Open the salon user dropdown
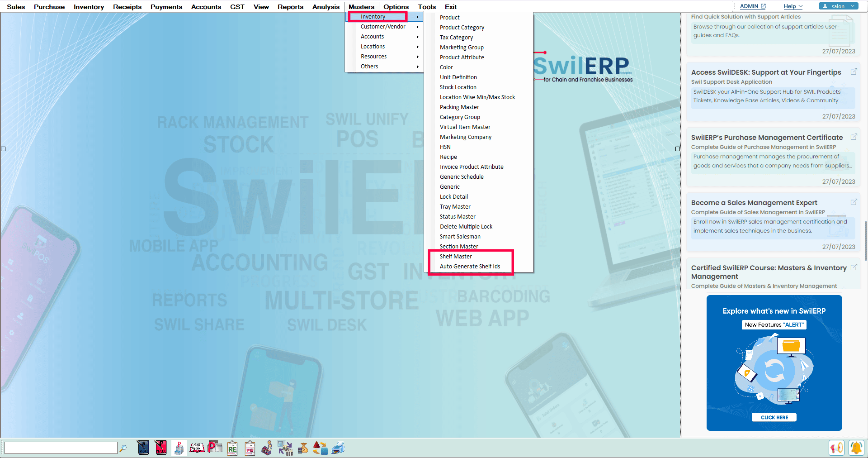The width and height of the screenshot is (868, 458). coord(838,6)
